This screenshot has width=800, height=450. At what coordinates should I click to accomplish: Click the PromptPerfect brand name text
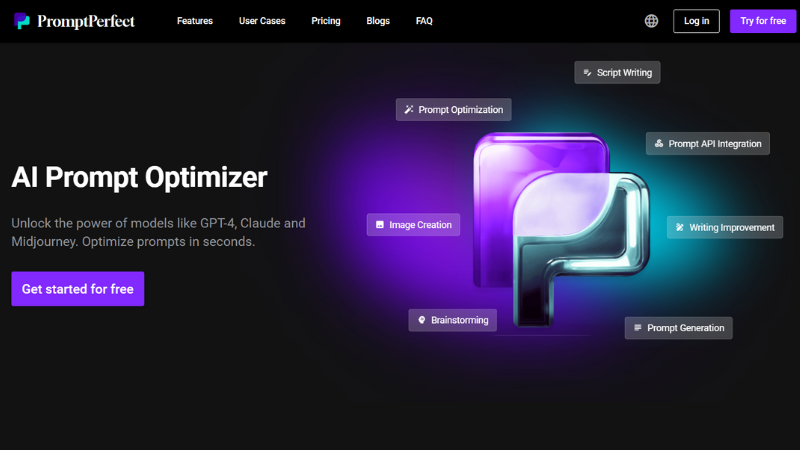[86, 21]
